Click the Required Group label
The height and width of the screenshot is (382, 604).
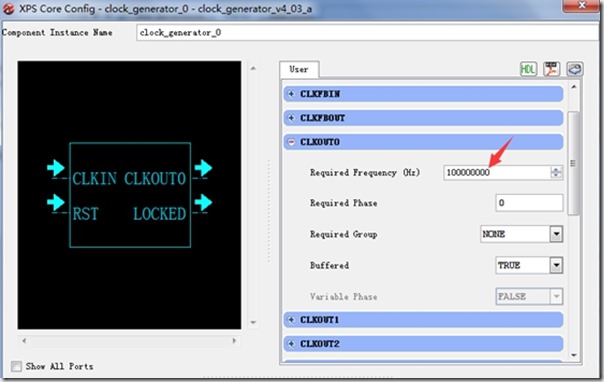(343, 234)
